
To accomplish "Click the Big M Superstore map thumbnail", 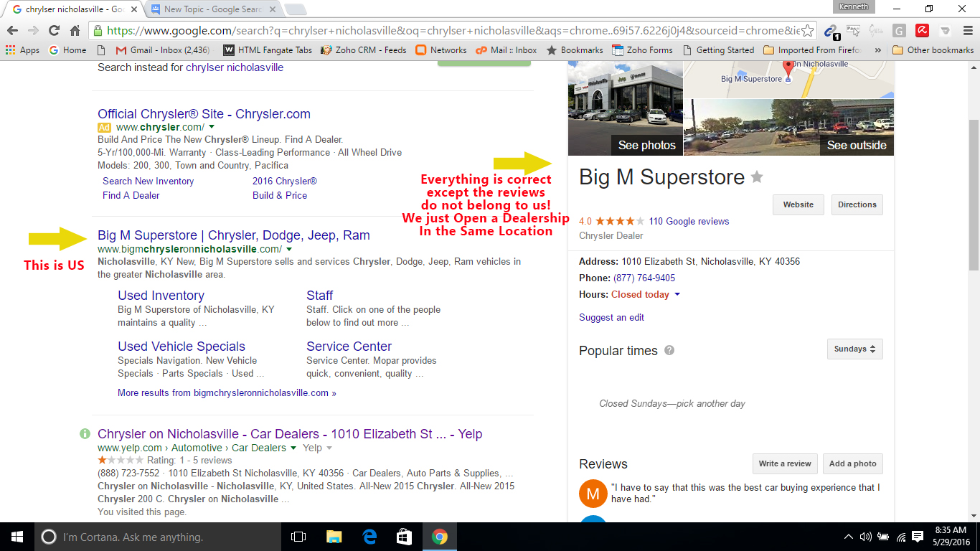I will (x=788, y=80).
